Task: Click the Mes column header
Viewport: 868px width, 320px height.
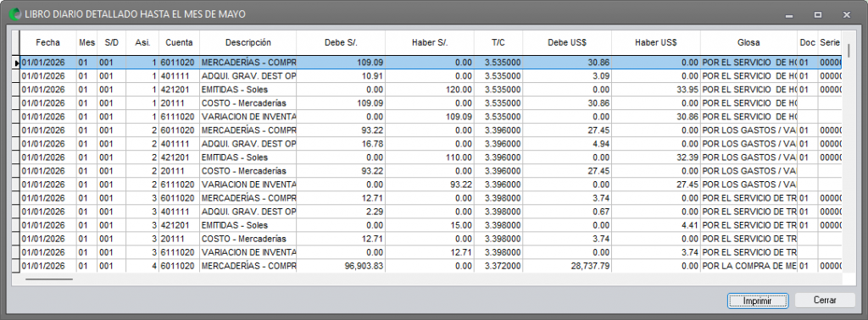Action: click(87, 42)
